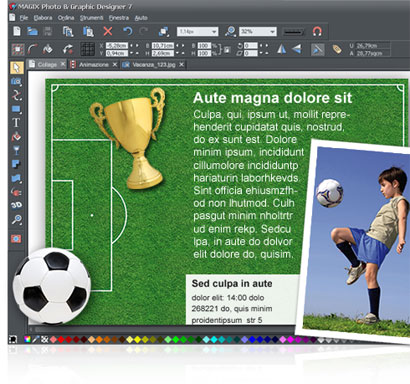The image size is (410, 384).
Task: Click the red magnet snap icon
Action: pyautogui.click(x=317, y=32)
